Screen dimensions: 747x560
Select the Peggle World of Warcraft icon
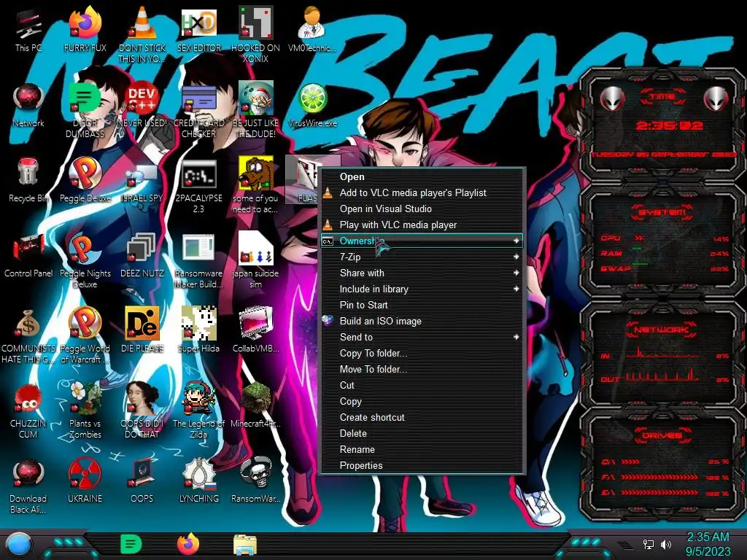click(x=85, y=335)
